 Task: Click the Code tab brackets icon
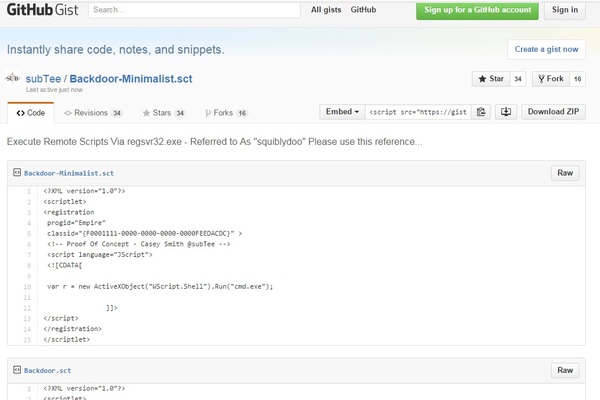20,113
